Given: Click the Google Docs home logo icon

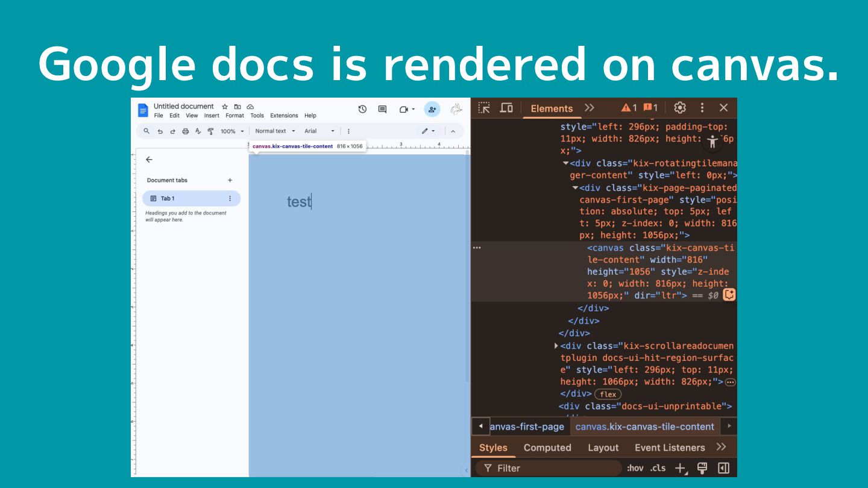Looking at the screenshot, I should coord(143,110).
